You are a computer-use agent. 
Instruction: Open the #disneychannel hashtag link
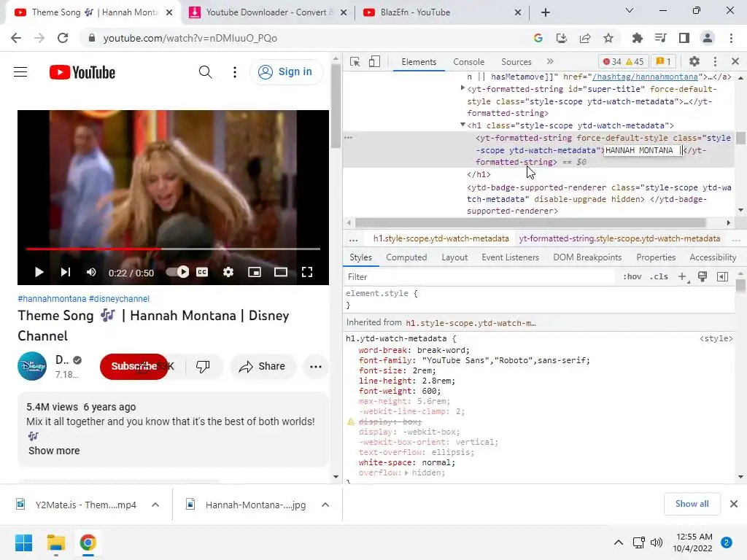119,298
